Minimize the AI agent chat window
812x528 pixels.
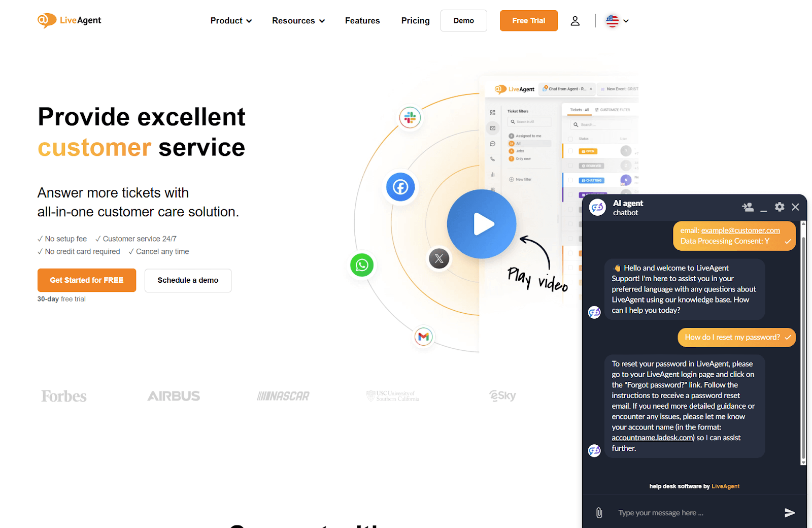[x=764, y=208]
